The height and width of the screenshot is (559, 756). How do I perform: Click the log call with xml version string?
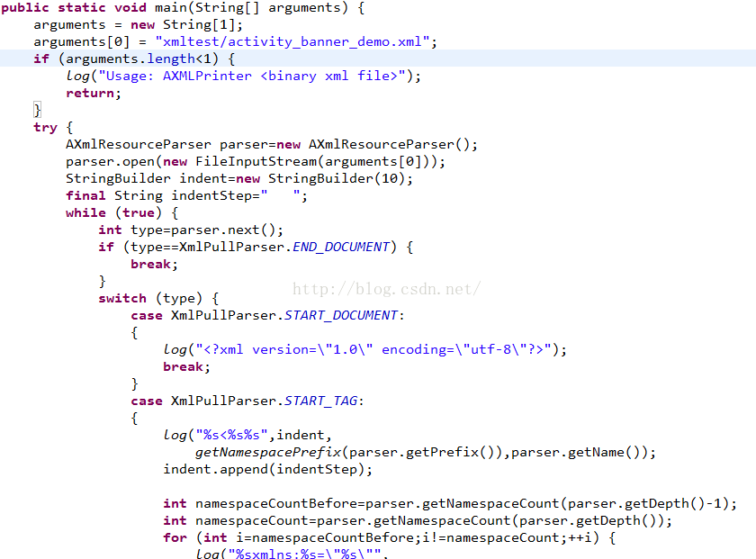pos(365,349)
